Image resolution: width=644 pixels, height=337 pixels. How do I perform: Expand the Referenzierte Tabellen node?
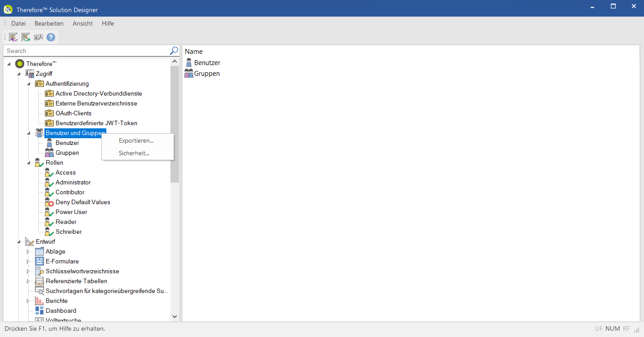[28, 281]
